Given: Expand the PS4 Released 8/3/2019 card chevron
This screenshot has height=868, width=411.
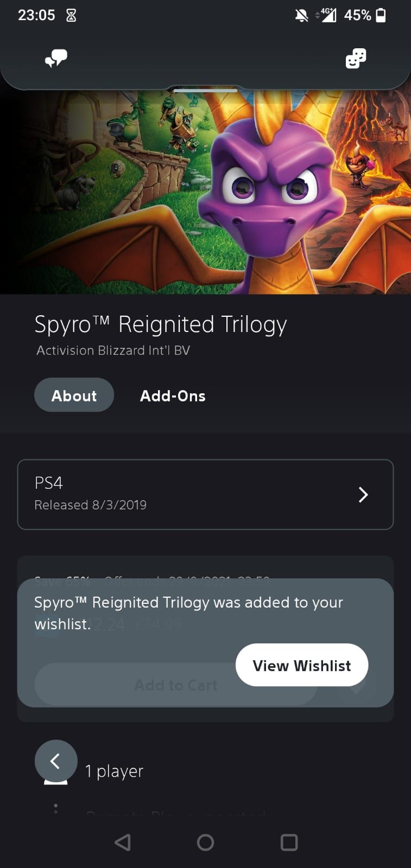Looking at the screenshot, I should point(363,494).
